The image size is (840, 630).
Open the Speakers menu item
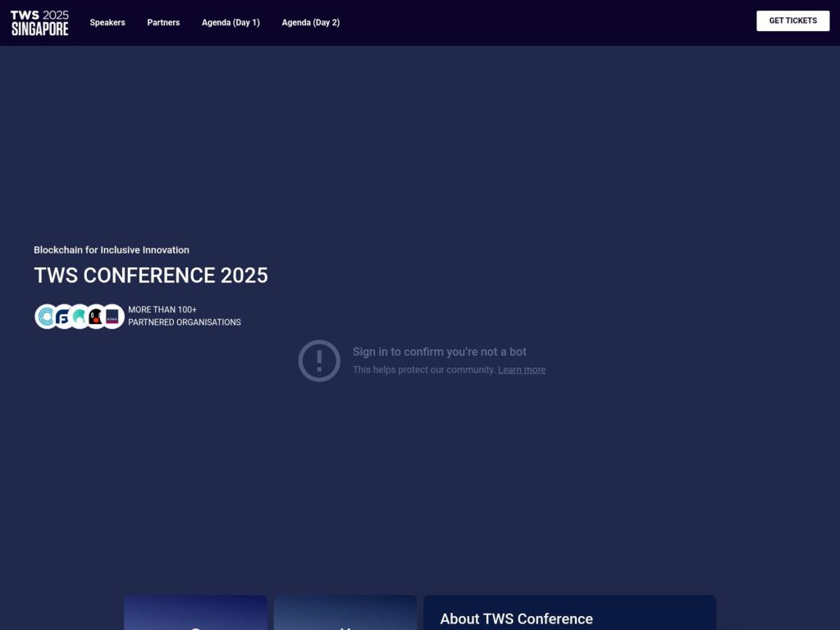(x=107, y=23)
